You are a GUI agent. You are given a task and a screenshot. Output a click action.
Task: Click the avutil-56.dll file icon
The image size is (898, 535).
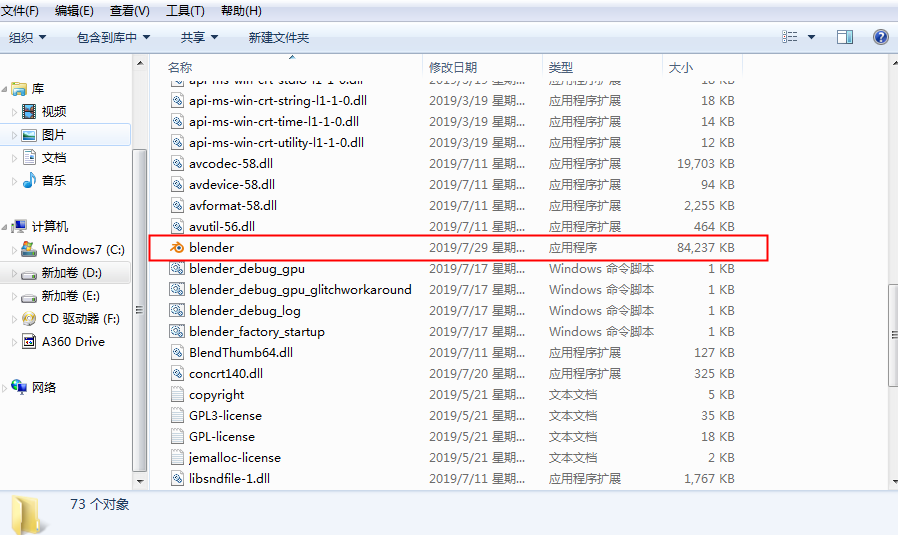point(178,227)
